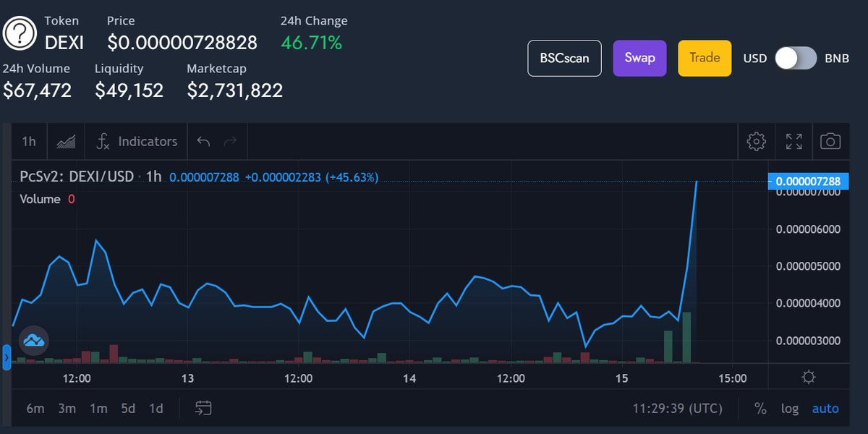Screen dimensions: 868x434
Task: Undo last chart action arrow
Action: tap(203, 141)
